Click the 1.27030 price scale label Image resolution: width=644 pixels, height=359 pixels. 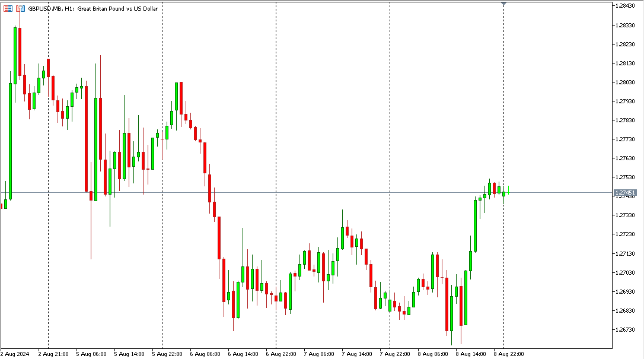click(x=625, y=272)
